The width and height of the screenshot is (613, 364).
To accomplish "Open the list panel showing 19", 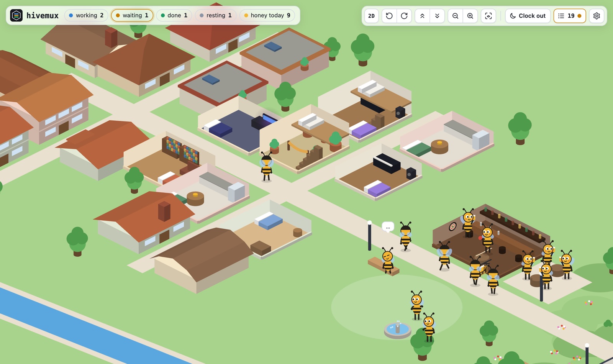I will coord(570,16).
